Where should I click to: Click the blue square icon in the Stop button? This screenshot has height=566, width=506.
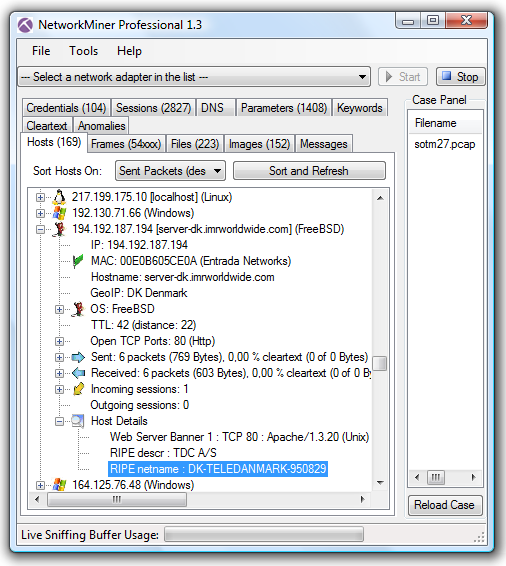point(446,76)
